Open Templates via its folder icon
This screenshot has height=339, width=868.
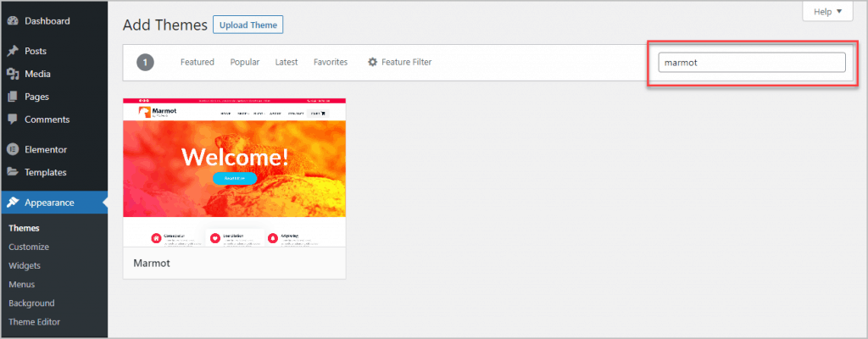[x=13, y=173]
